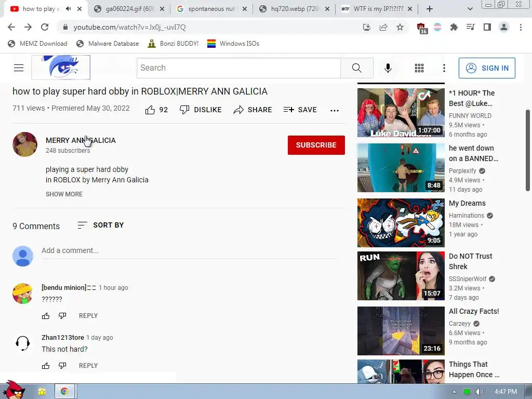Image resolution: width=532 pixels, height=399 pixels.
Task: Click the install app icon in address bar
Action: coord(367,27)
